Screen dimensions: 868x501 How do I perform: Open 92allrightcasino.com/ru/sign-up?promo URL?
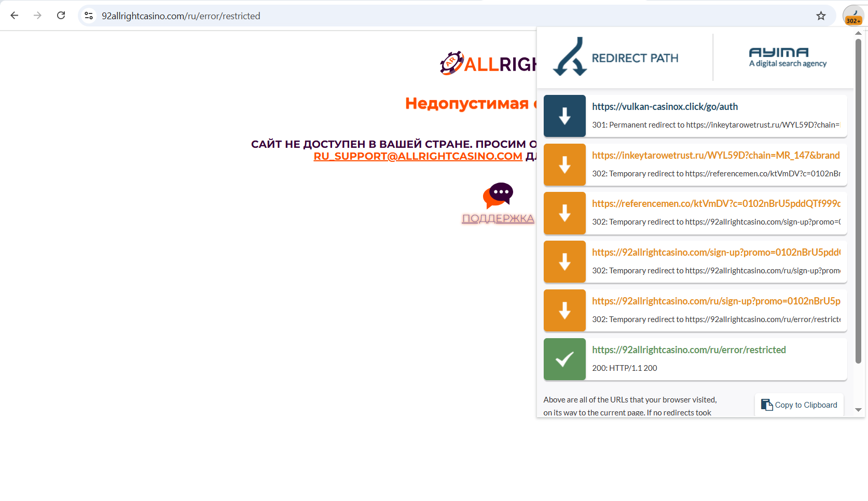[716, 301]
